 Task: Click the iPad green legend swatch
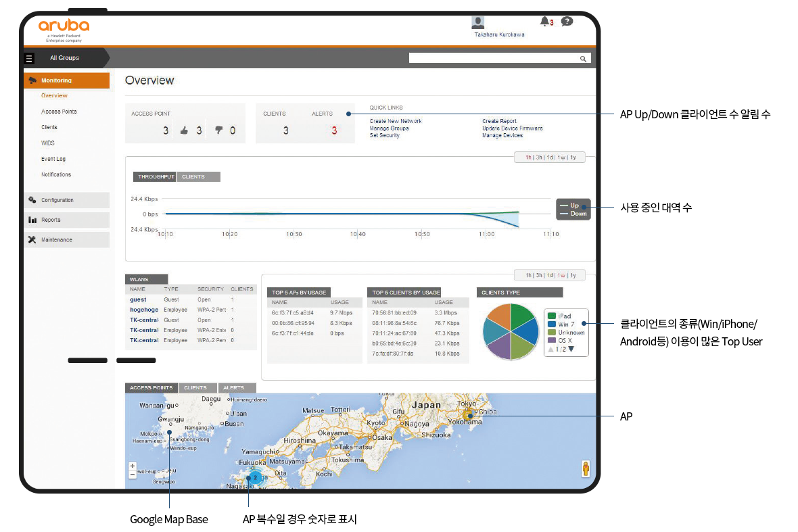click(x=552, y=316)
